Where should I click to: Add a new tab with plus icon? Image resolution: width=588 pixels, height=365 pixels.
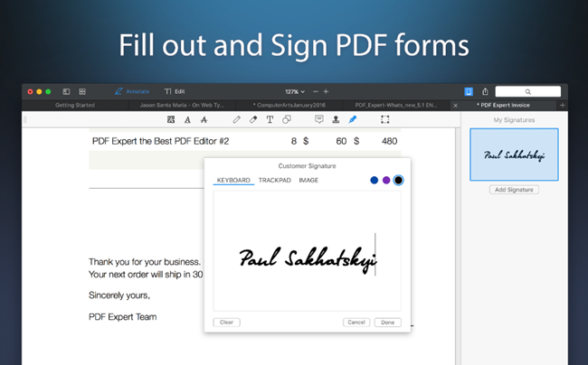[x=562, y=105]
